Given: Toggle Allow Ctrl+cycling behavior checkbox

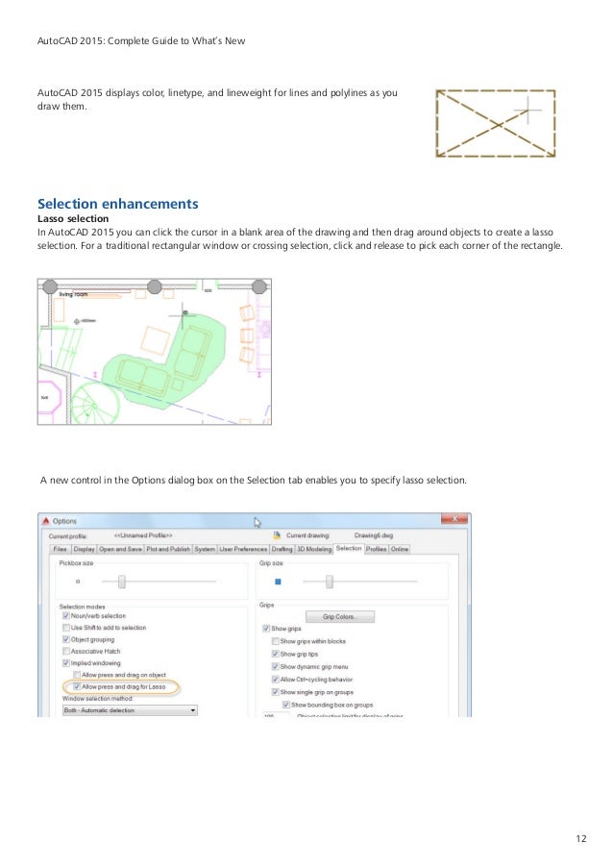Looking at the screenshot, I should 275,680.
